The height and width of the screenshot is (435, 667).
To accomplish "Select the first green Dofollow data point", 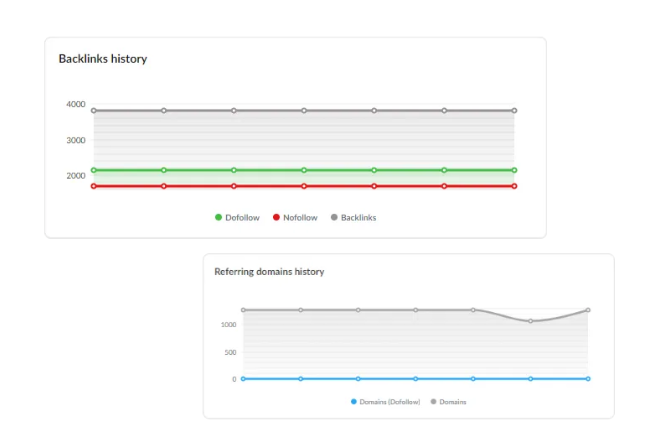I will [x=94, y=170].
